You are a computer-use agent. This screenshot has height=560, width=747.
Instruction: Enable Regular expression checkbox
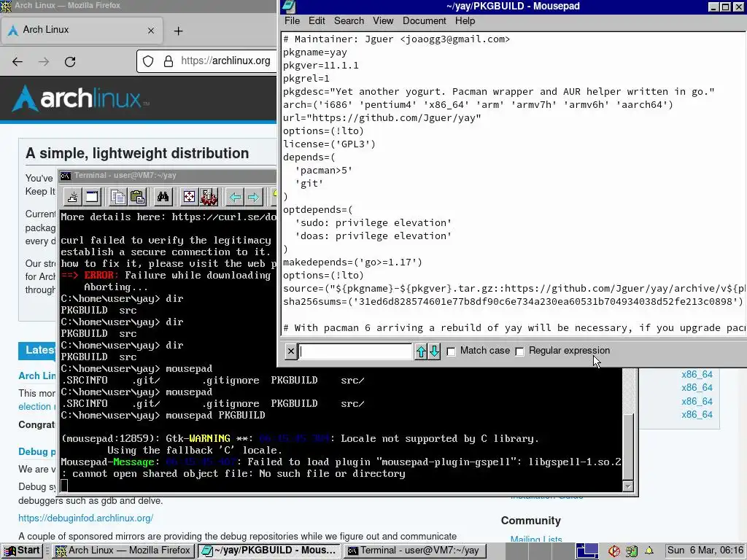tap(519, 351)
